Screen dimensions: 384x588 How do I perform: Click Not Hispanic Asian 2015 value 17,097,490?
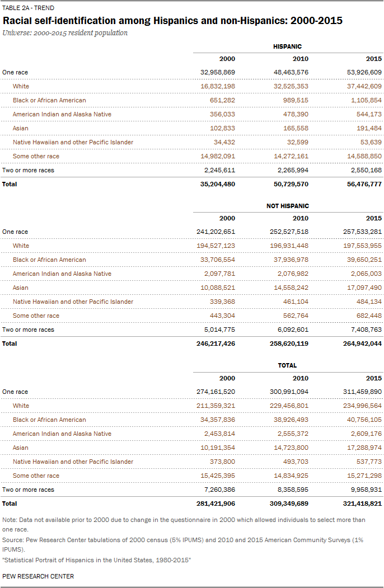362,288
